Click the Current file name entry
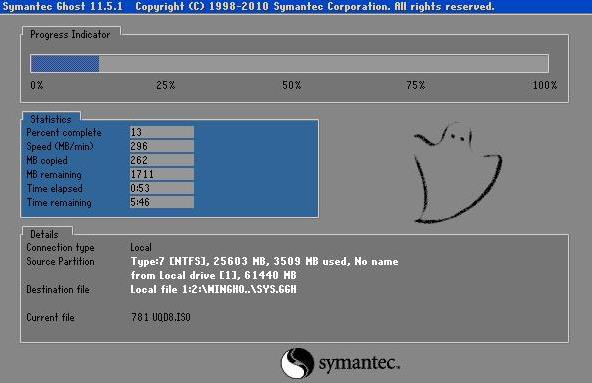 [161, 317]
